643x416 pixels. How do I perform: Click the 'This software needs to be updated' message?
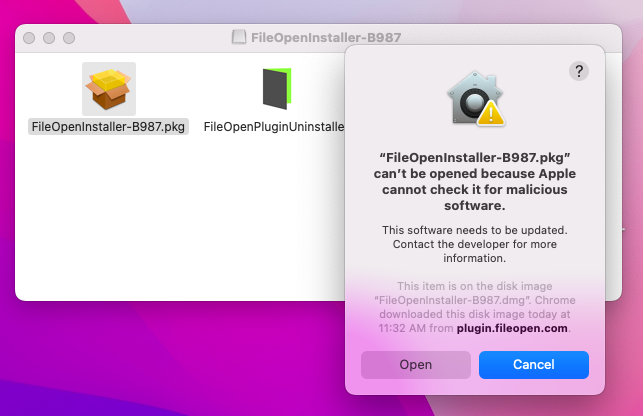[x=474, y=244]
